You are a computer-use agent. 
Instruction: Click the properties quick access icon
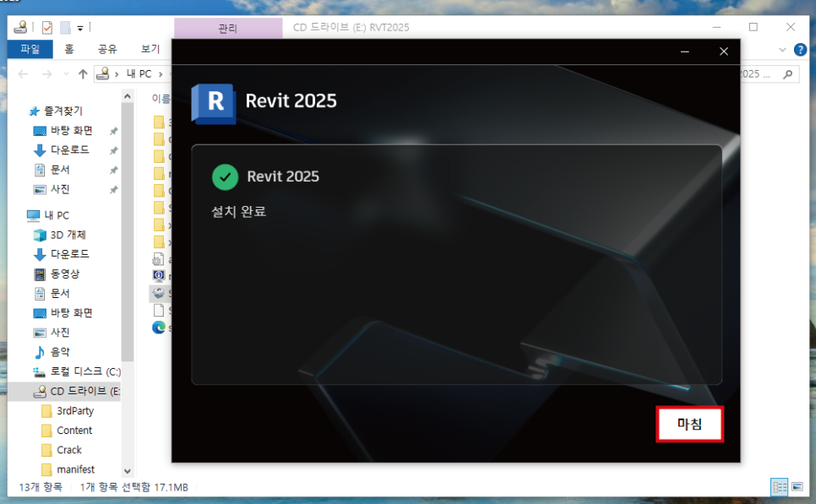[46, 27]
